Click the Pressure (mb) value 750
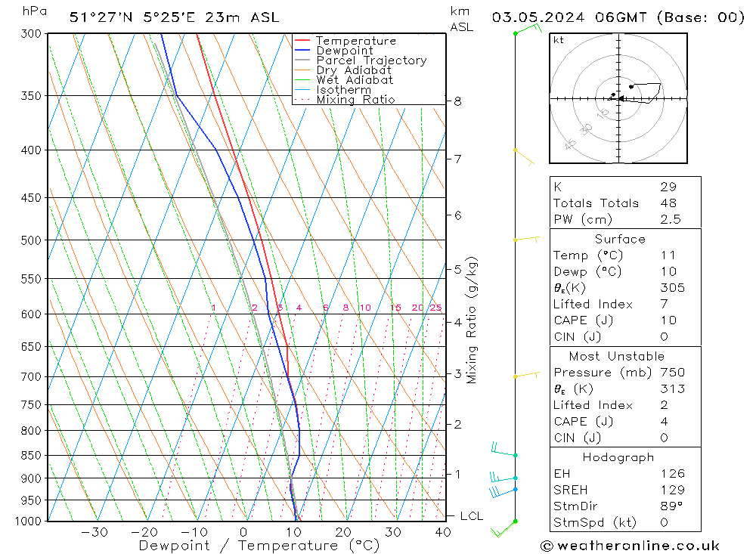 coord(673,373)
